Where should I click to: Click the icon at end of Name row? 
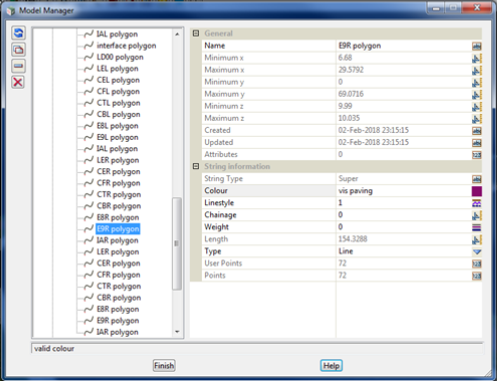[x=477, y=46]
